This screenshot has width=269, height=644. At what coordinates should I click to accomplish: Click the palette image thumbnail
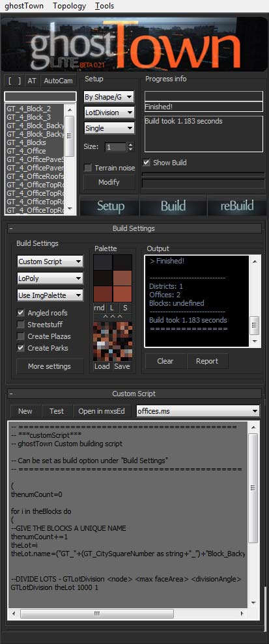coord(113,342)
